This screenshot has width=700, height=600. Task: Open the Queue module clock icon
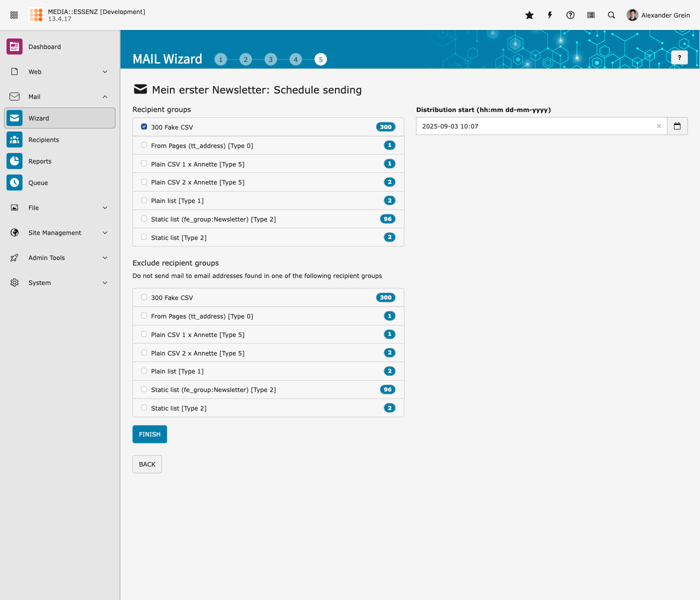(x=14, y=182)
